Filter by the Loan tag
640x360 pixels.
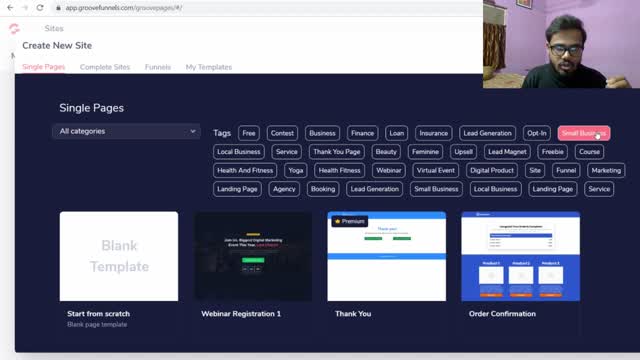pyautogui.click(x=396, y=133)
